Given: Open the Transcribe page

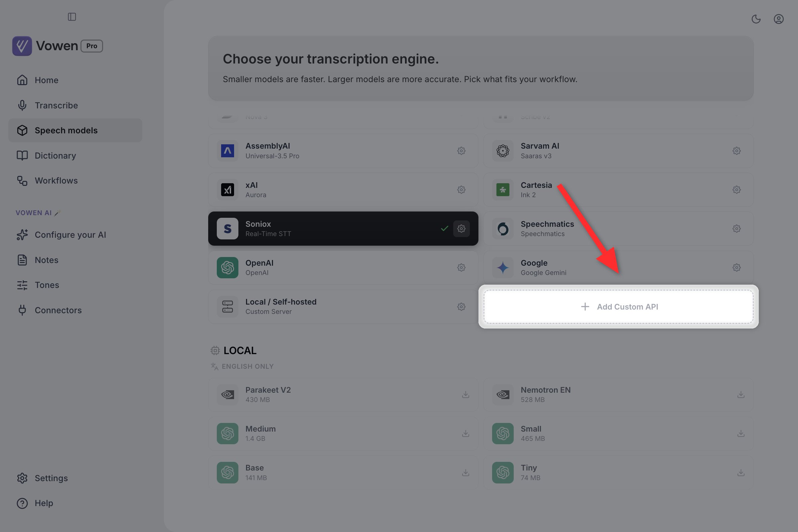Looking at the screenshot, I should click(75, 105).
